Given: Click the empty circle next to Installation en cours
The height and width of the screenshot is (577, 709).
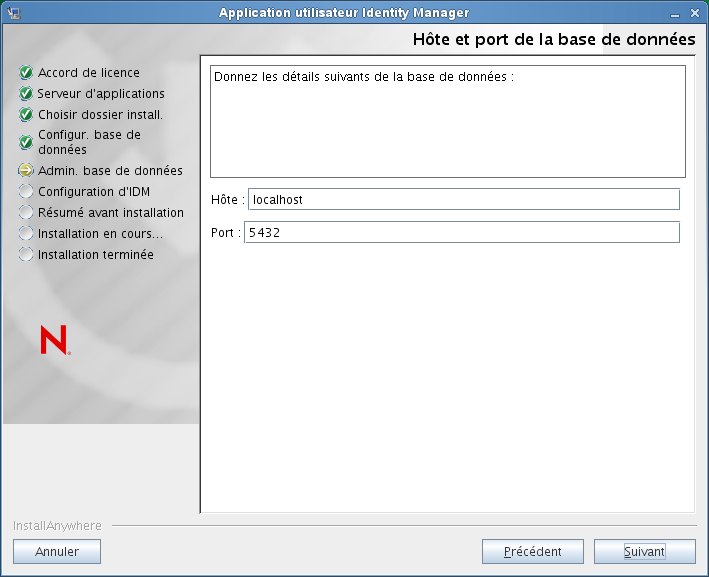Looking at the screenshot, I should tap(26, 233).
